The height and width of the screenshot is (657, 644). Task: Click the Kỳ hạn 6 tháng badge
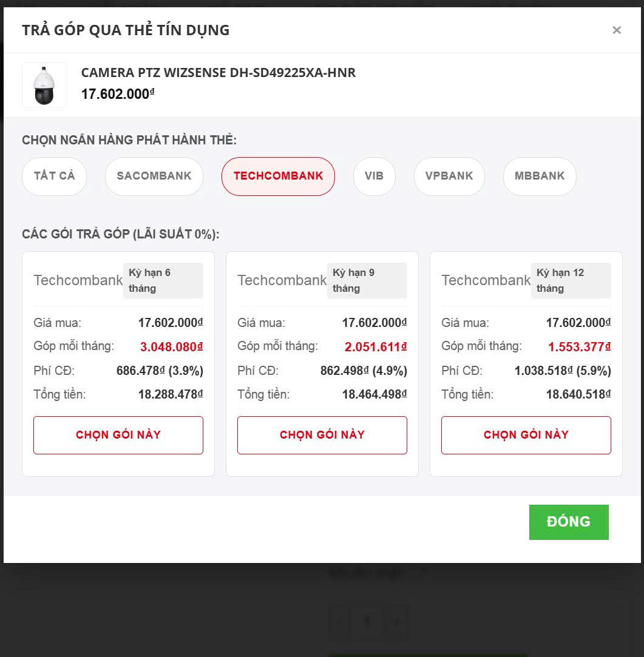click(163, 280)
